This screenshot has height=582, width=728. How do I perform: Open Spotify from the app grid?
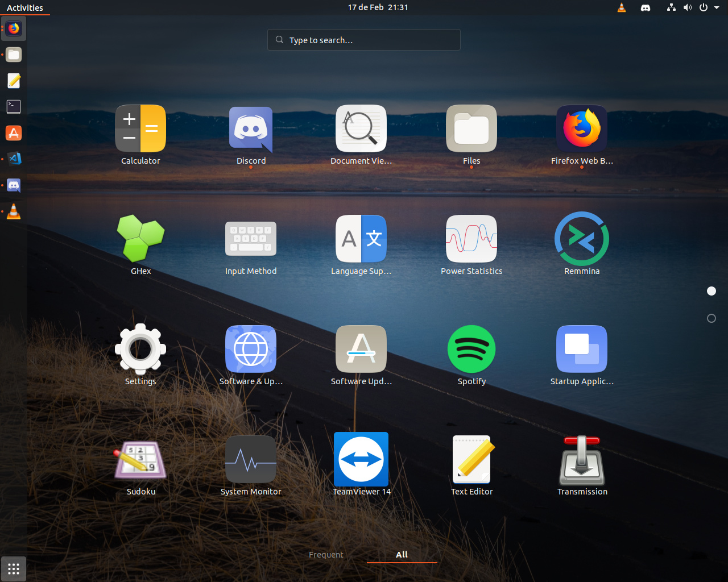pyautogui.click(x=471, y=349)
